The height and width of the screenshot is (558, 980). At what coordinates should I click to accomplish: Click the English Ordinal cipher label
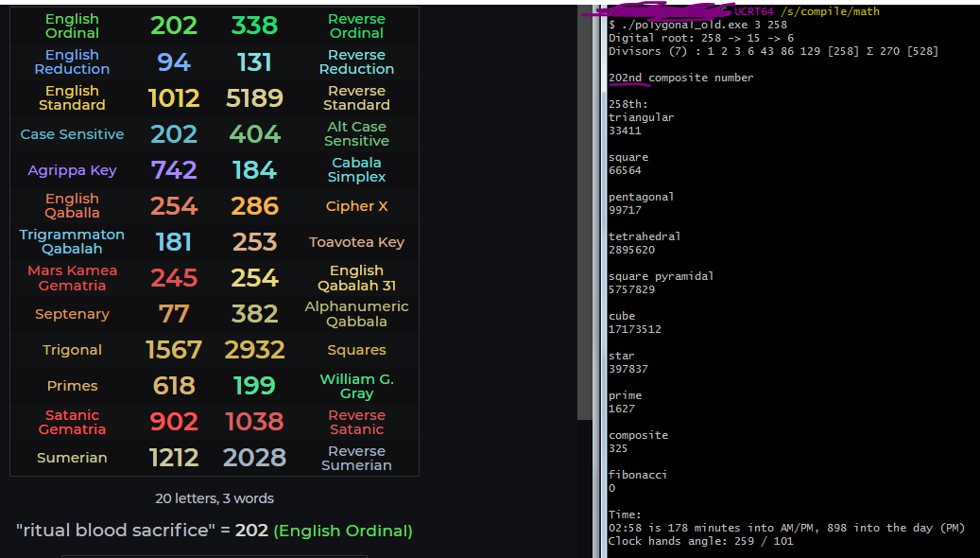click(72, 26)
